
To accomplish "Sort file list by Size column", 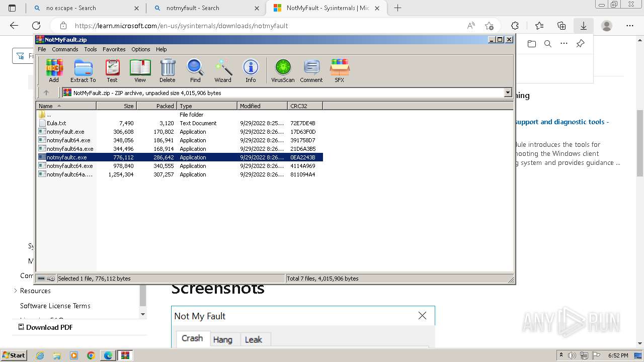I will [116, 106].
